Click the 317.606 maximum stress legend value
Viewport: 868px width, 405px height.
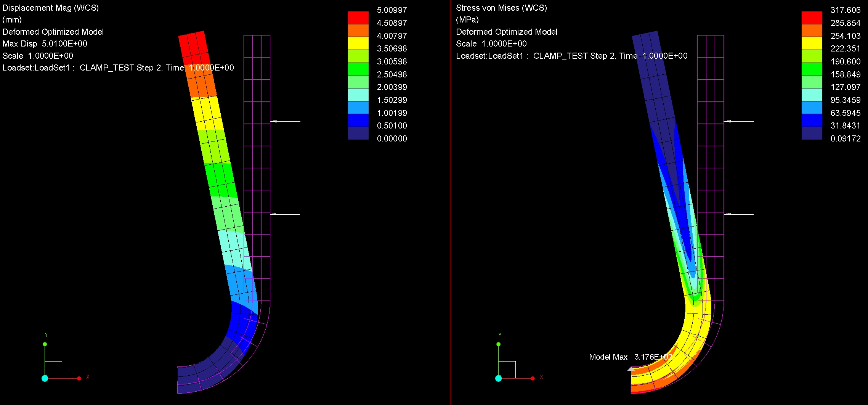[845, 10]
